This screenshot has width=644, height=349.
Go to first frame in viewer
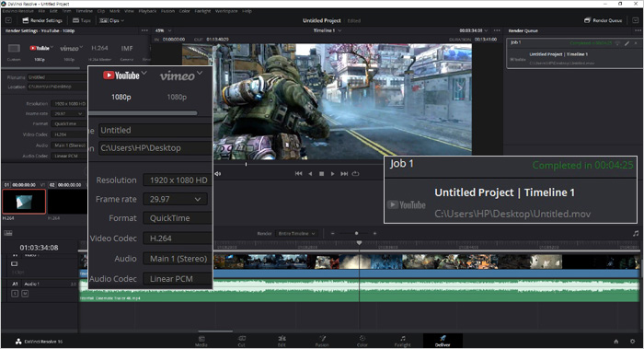[299, 174]
